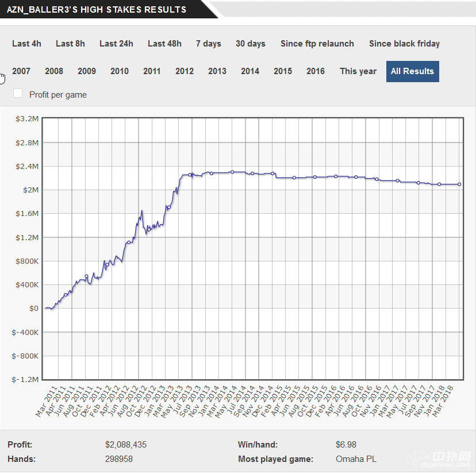476x474 pixels.
Task: Click the $-1.2M y-axis label
Action: [x=25, y=380]
